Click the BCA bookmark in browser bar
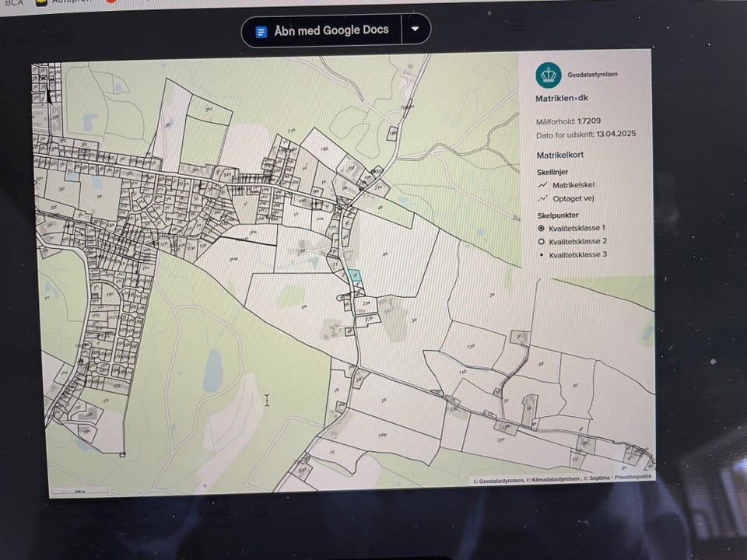Image resolution: width=747 pixels, height=560 pixels. [x=14, y=2]
